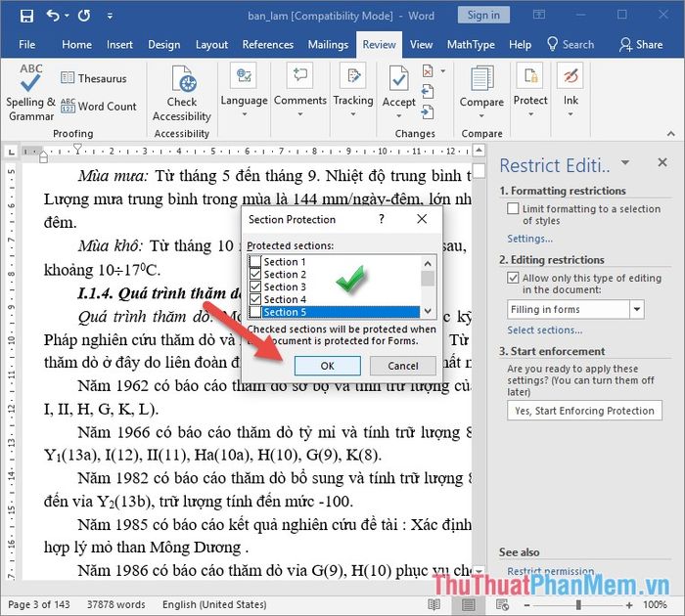This screenshot has height=616, width=685.
Task: Click the 100% zoom level
Action: coord(655,604)
